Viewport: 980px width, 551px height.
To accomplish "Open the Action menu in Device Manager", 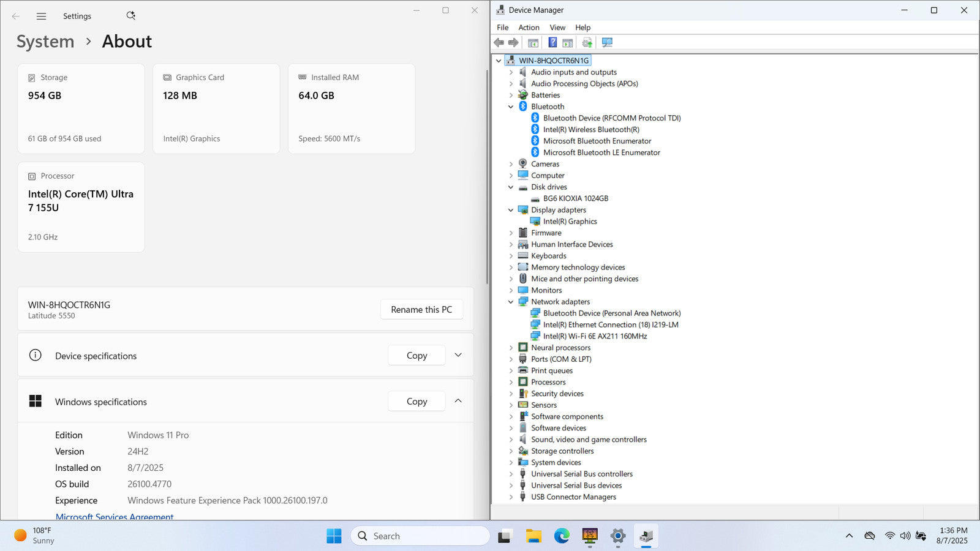I will pyautogui.click(x=529, y=28).
